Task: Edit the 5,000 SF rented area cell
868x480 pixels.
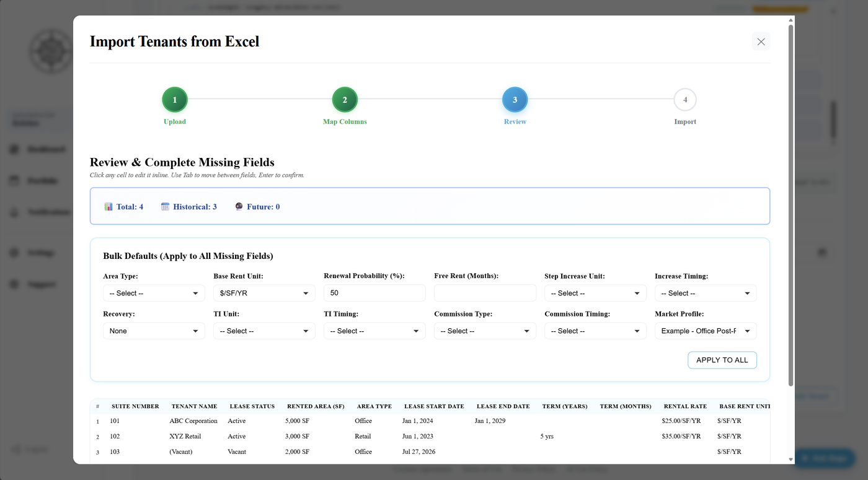Action: 297,421
